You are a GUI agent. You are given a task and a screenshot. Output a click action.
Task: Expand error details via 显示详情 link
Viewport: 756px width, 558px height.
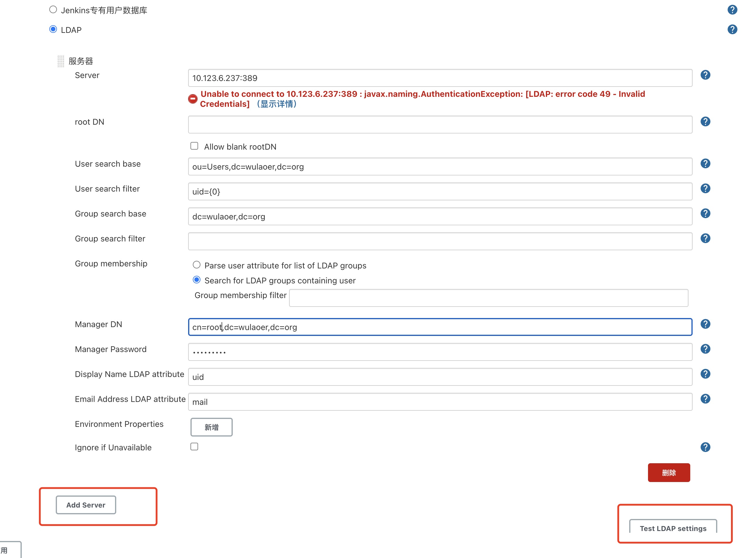click(x=277, y=104)
